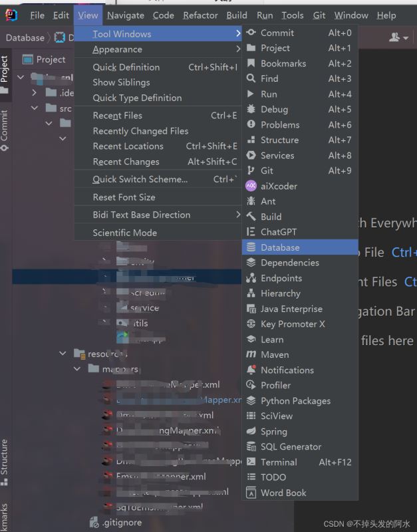Select Quick Type Definition entry
The image size is (417, 532).
[158, 98]
